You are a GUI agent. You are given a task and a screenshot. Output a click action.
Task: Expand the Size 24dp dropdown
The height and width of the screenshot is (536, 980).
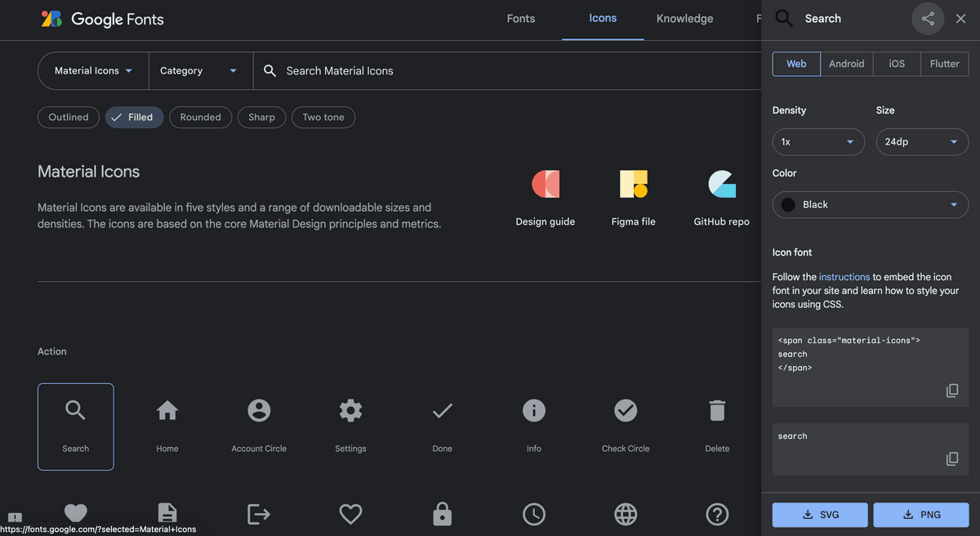point(922,142)
